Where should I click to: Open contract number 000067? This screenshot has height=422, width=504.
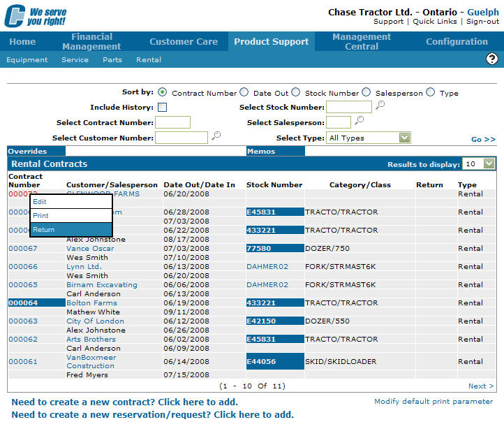23,248
